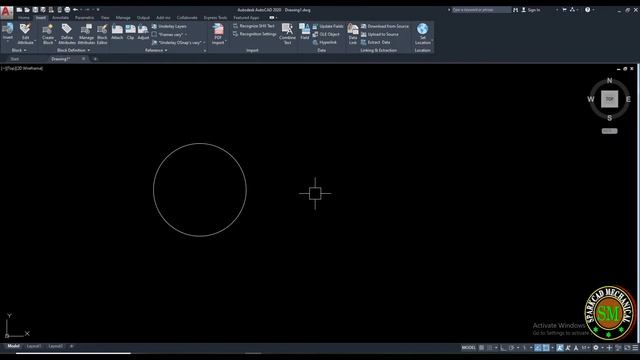Add a new drawing tab with plus
640x360 pixels.
coord(95,59)
